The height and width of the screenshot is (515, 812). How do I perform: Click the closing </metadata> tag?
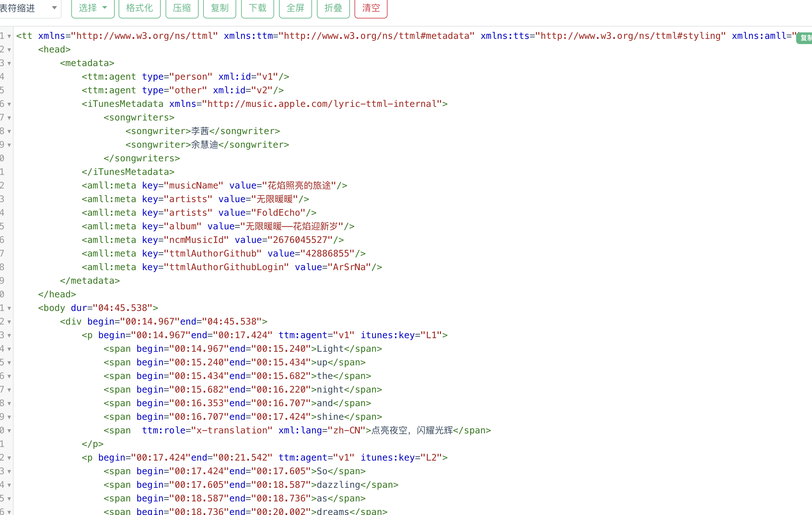[90, 281]
